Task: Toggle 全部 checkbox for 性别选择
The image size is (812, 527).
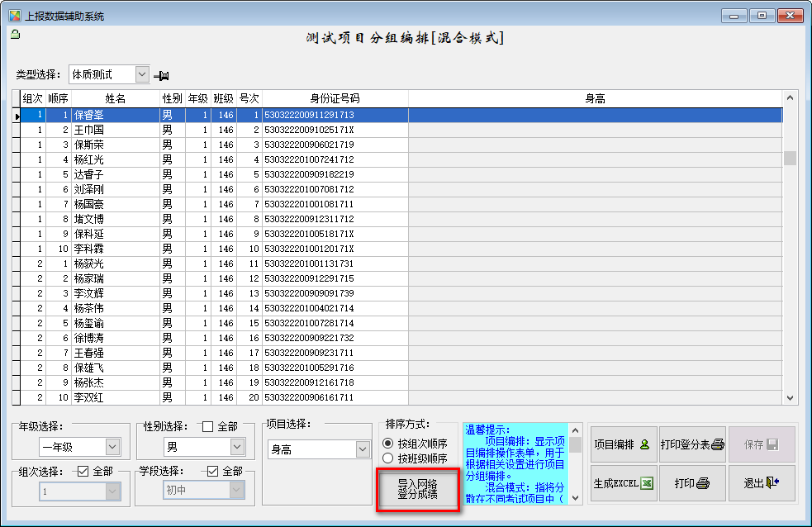Action: tap(208, 427)
